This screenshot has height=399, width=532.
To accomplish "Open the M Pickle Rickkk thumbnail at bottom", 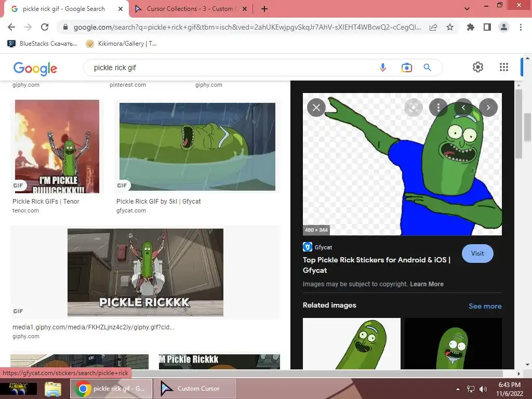I will [220, 362].
